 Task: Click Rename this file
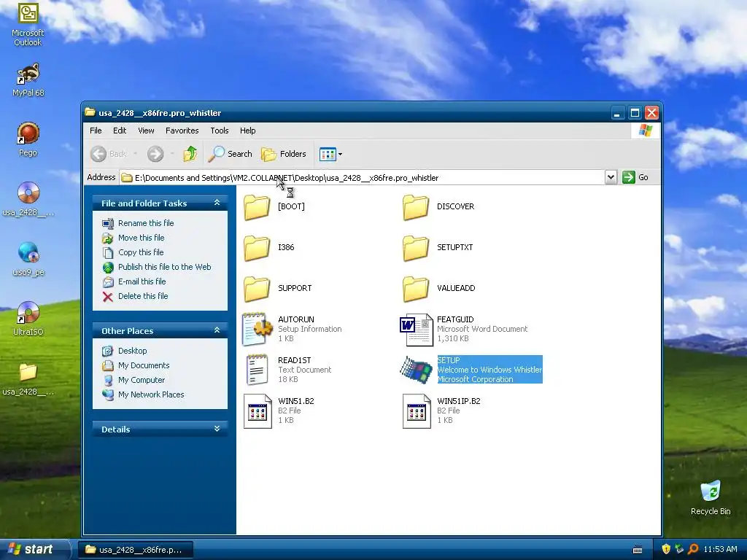pyautogui.click(x=146, y=223)
